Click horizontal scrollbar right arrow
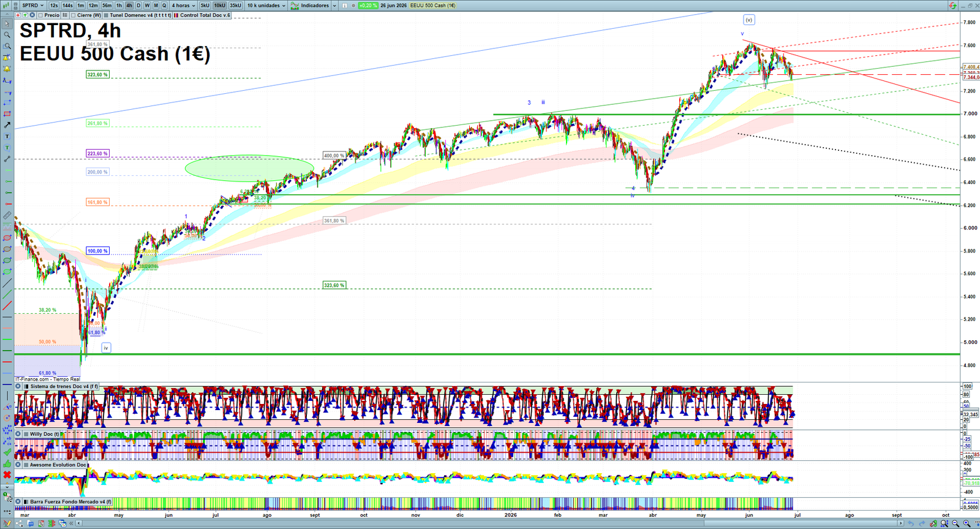The image size is (980, 529). 901,523
